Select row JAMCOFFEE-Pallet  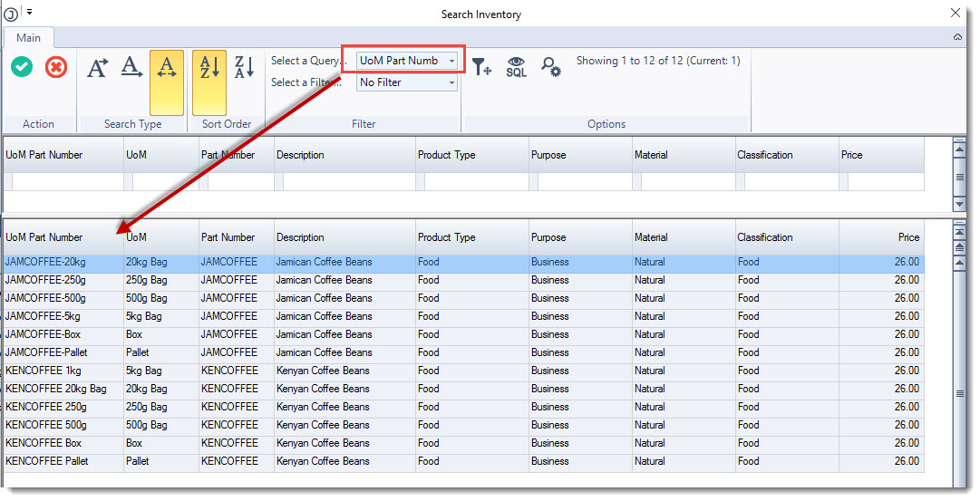point(463,352)
